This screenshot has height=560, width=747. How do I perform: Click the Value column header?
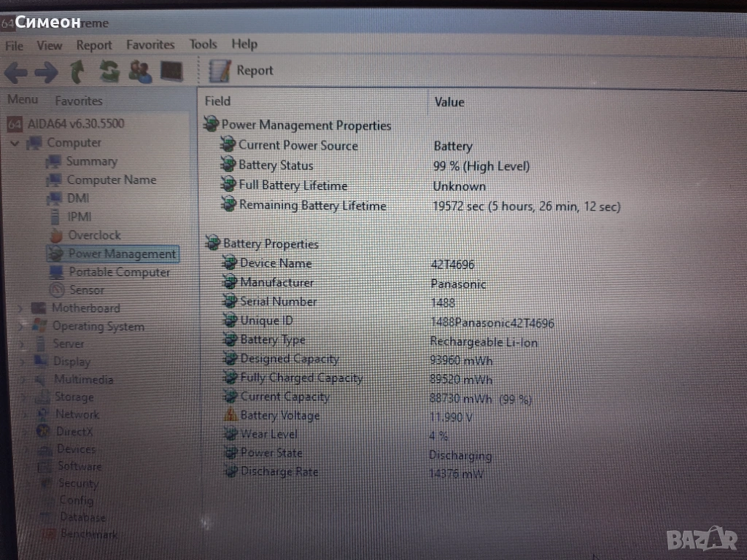tap(449, 102)
